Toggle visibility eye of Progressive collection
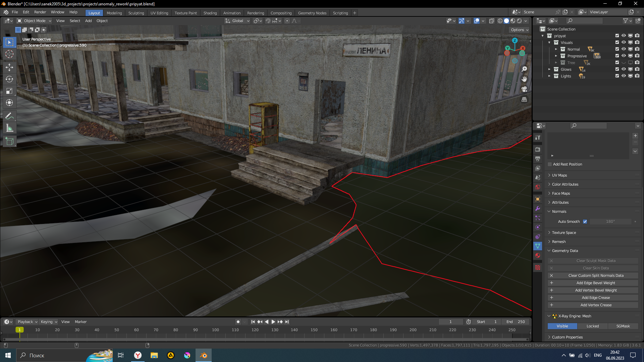Image resolution: width=644 pixels, height=362 pixels. [624, 56]
